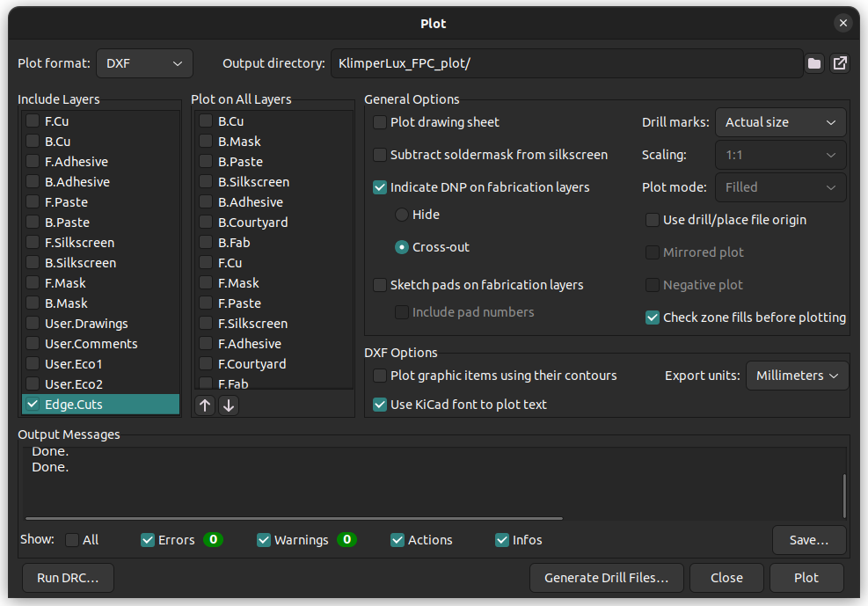Check B.Cu in Plot on All Layers

[x=206, y=121]
